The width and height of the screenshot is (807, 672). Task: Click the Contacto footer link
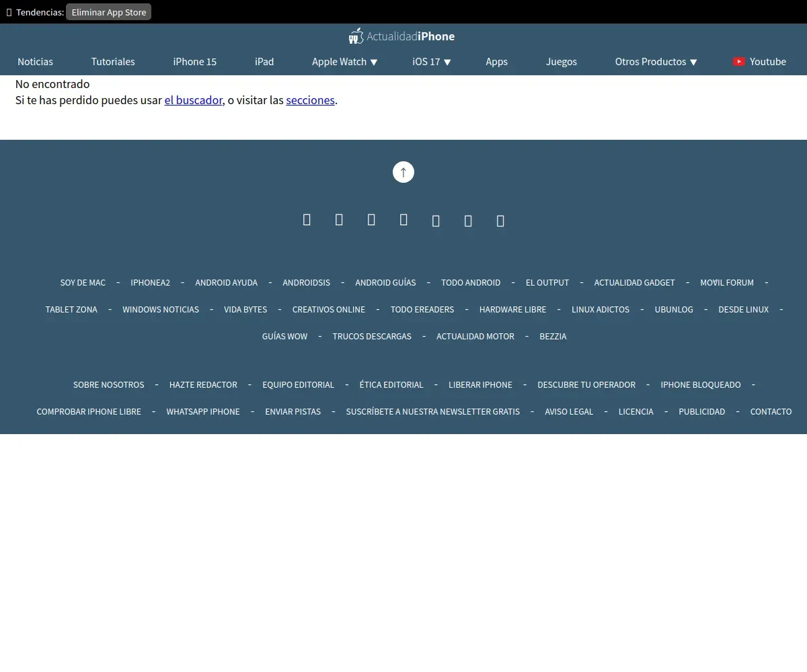[x=771, y=411]
